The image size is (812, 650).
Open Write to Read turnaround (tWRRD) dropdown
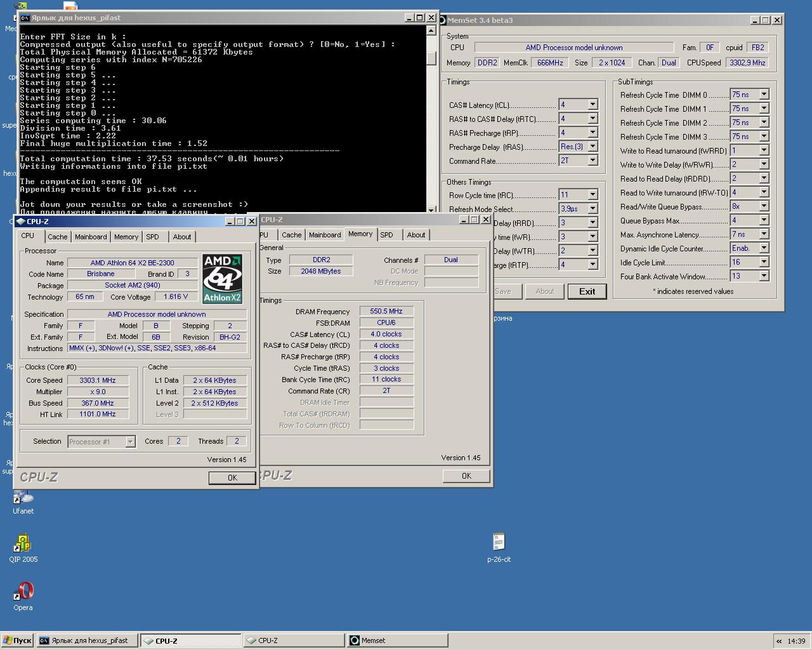pos(764,150)
